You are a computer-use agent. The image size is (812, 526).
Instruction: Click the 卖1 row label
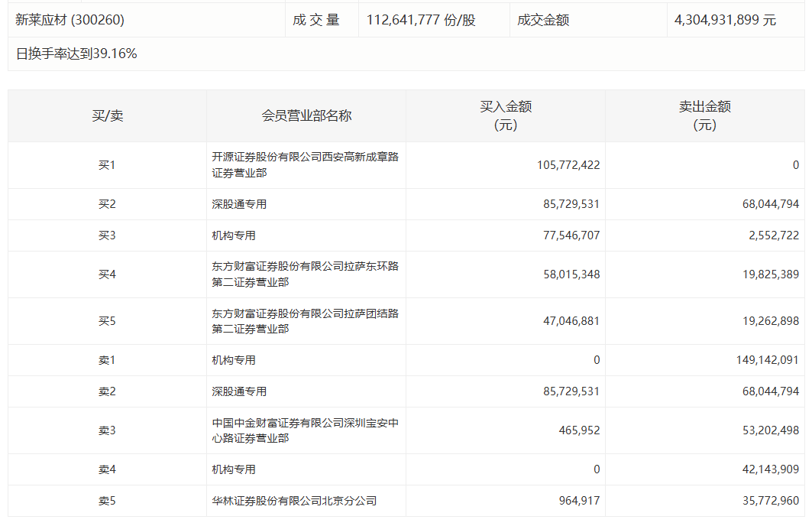click(x=107, y=360)
